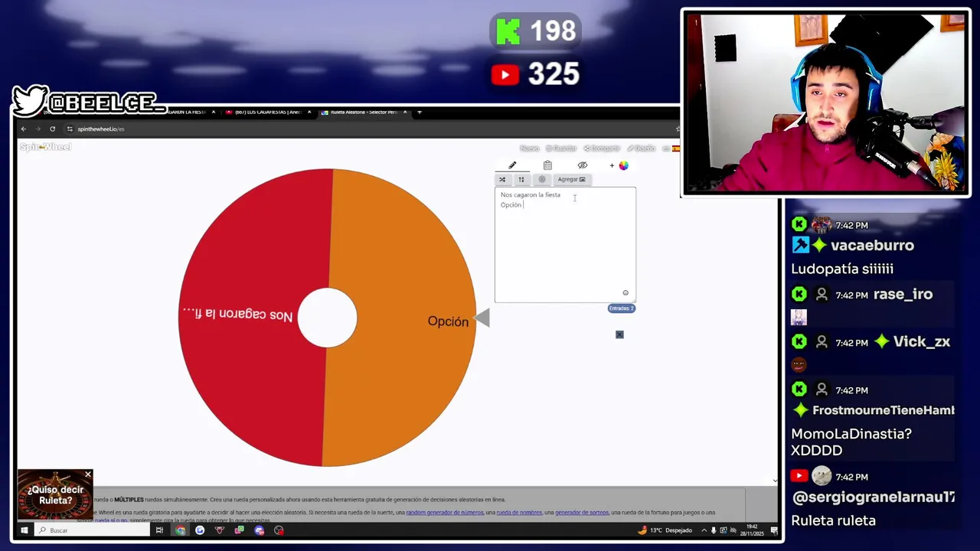Spin the wheel by clicking its center
The height and width of the screenshot is (551, 980).
point(327,318)
